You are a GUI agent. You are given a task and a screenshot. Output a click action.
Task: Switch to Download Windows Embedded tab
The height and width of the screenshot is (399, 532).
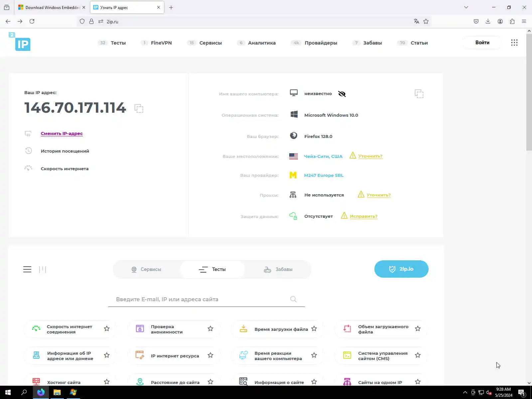(52, 7)
